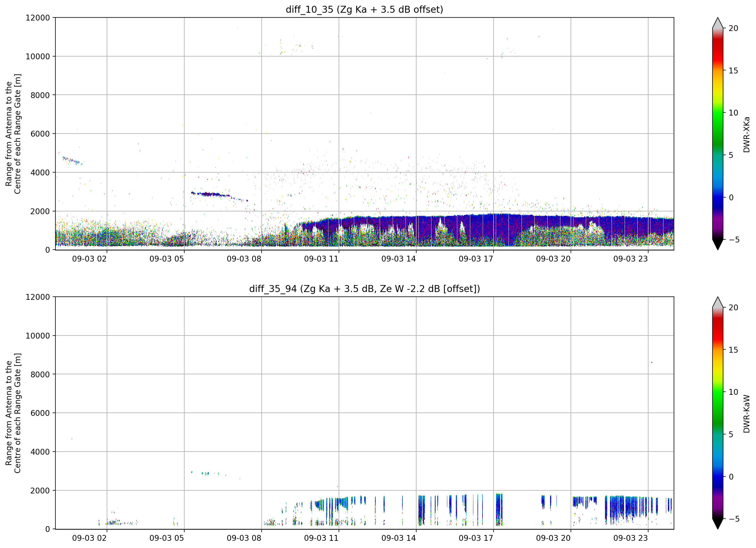756x548 pixels.
Task: Click tick "09-03 02" under diff_10_35 plot
Action: tap(89, 259)
